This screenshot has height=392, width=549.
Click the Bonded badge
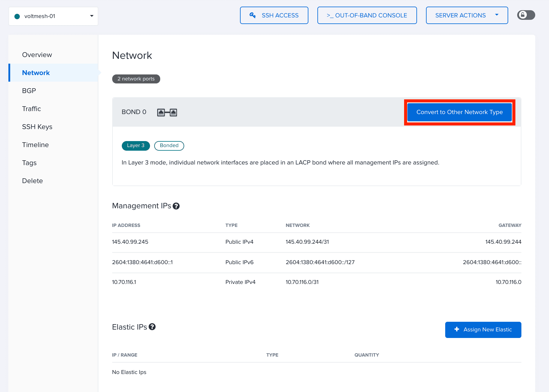click(x=169, y=146)
